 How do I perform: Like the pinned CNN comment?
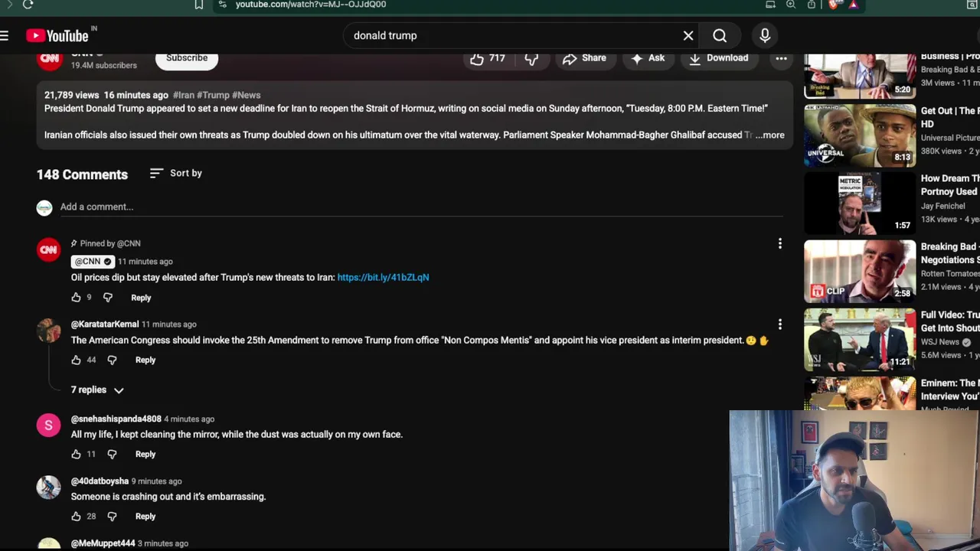(x=76, y=297)
